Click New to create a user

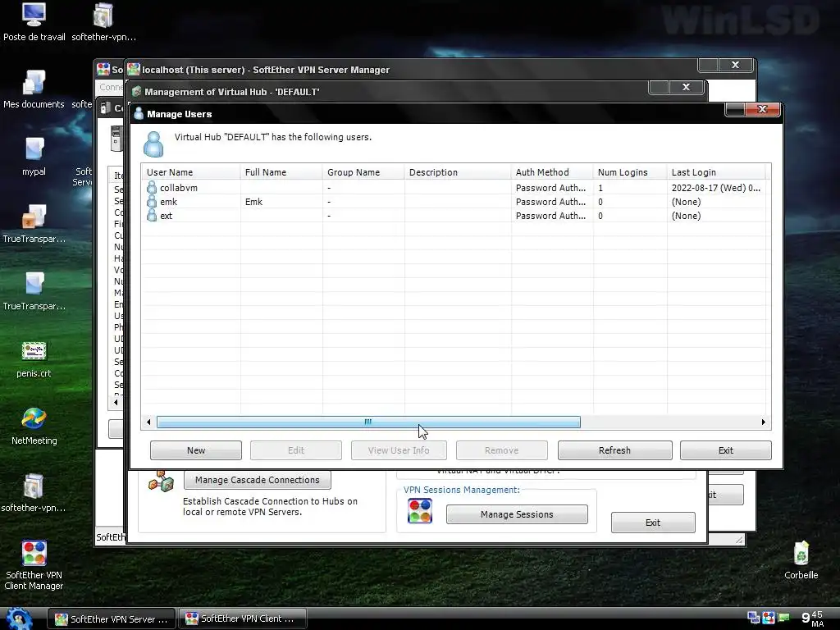point(196,450)
